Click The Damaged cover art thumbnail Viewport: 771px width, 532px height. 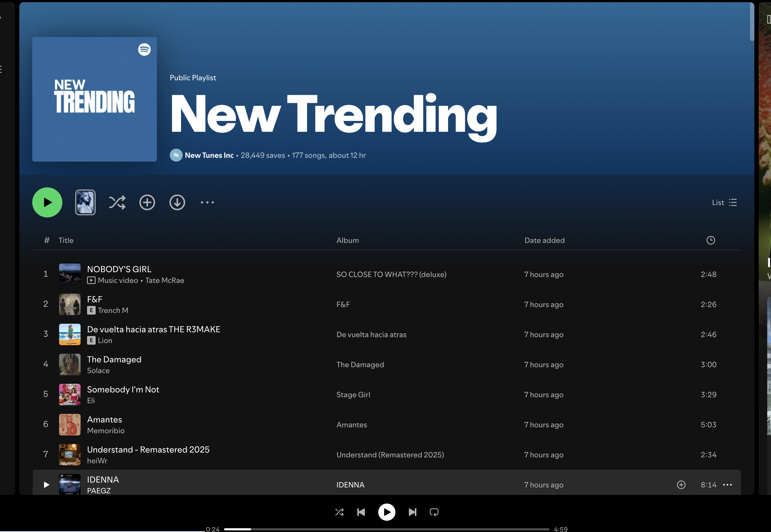pos(70,364)
